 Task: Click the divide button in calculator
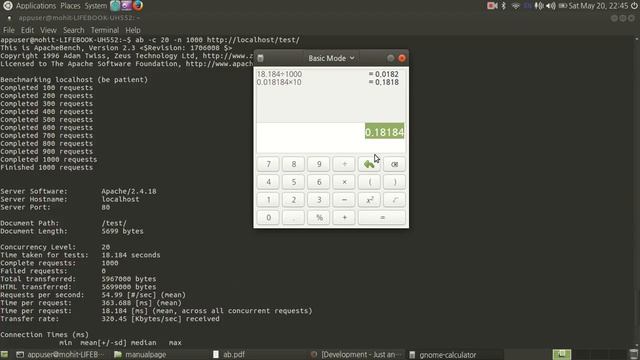[344, 164]
